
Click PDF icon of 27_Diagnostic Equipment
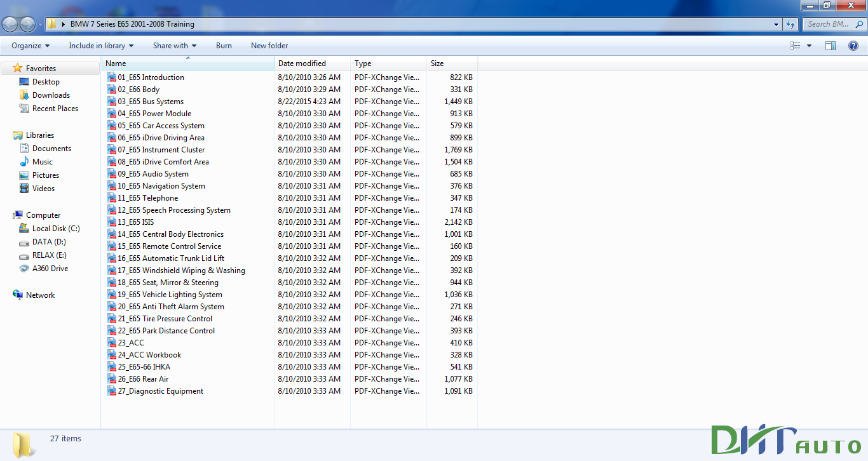click(x=112, y=391)
